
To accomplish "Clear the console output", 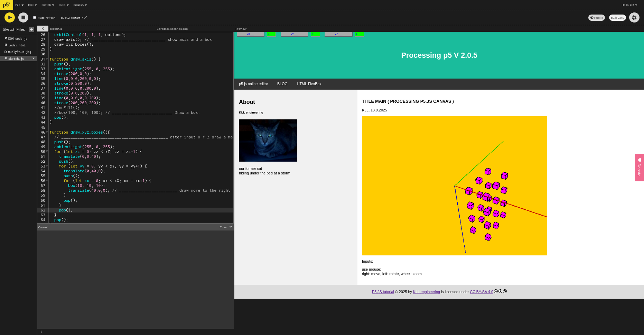I will pos(223,227).
